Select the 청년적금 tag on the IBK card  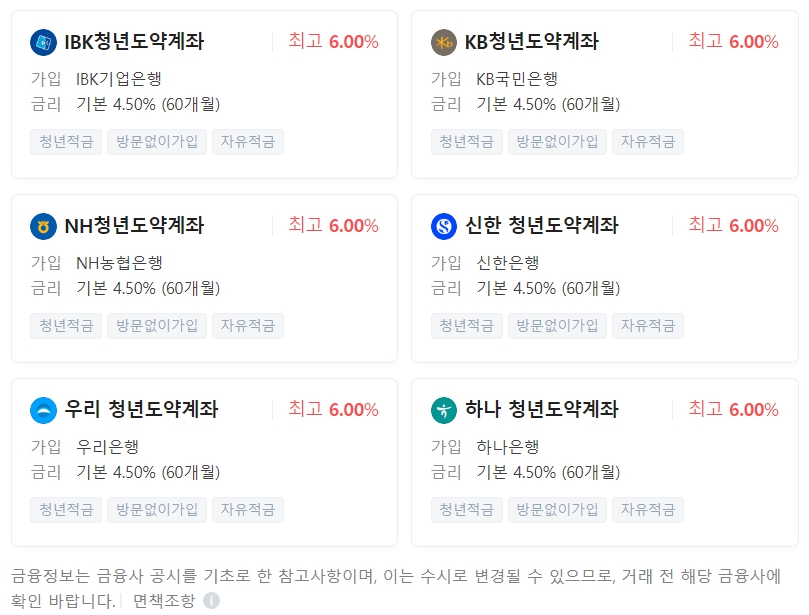coord(64,142)
